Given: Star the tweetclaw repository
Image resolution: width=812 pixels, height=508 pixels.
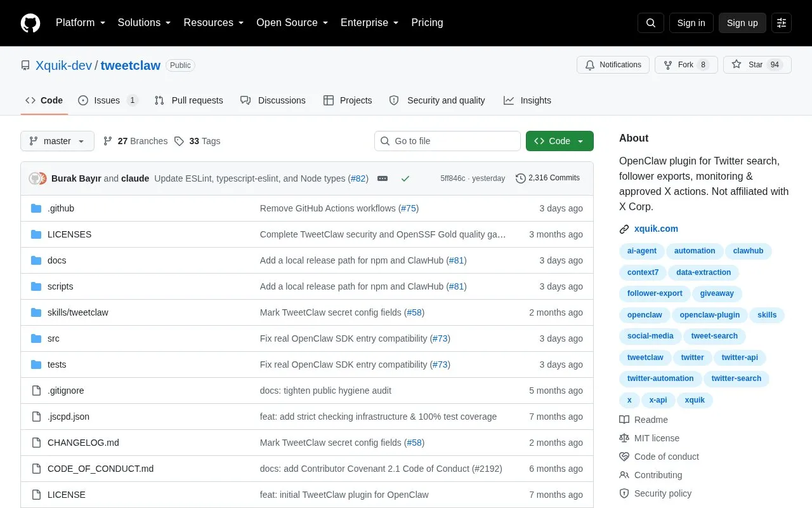Looking at the screenshot, I should 757,65.
